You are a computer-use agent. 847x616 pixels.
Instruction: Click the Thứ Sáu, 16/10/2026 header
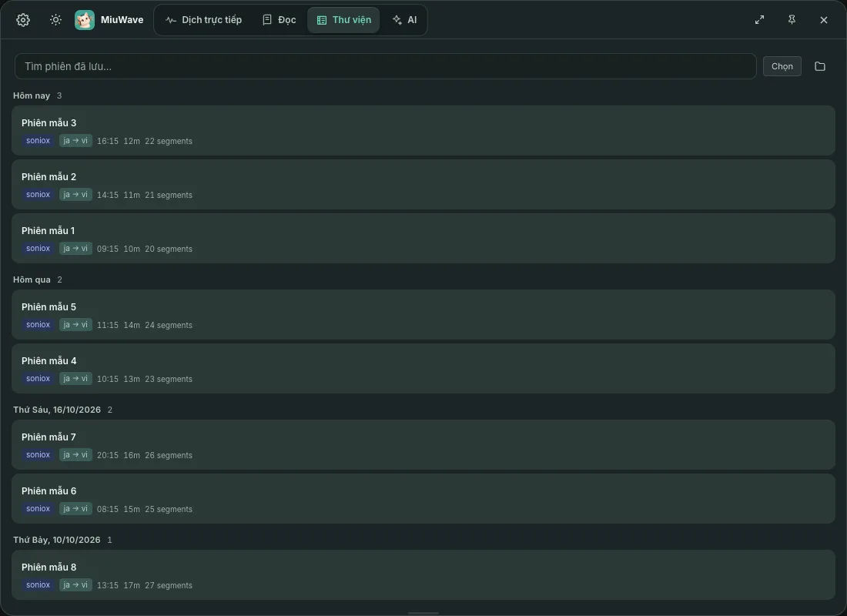coord(57,410)
